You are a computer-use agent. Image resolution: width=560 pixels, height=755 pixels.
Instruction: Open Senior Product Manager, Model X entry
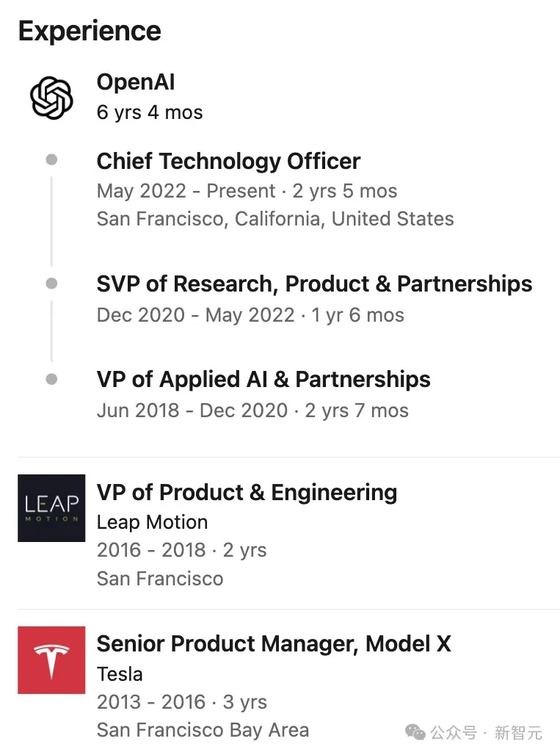tap(274, 643)
